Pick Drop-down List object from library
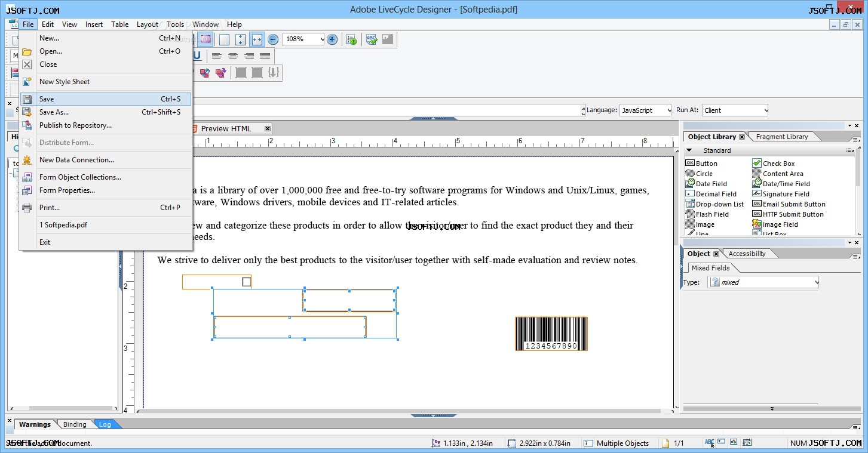This screenshot has height=453, width=868. (714, 204)
